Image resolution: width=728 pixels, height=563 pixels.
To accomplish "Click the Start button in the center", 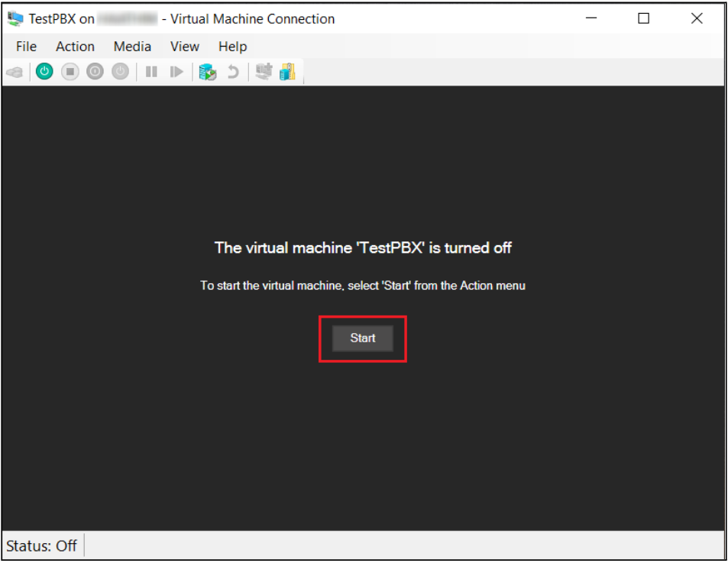I will click(362, 338).
